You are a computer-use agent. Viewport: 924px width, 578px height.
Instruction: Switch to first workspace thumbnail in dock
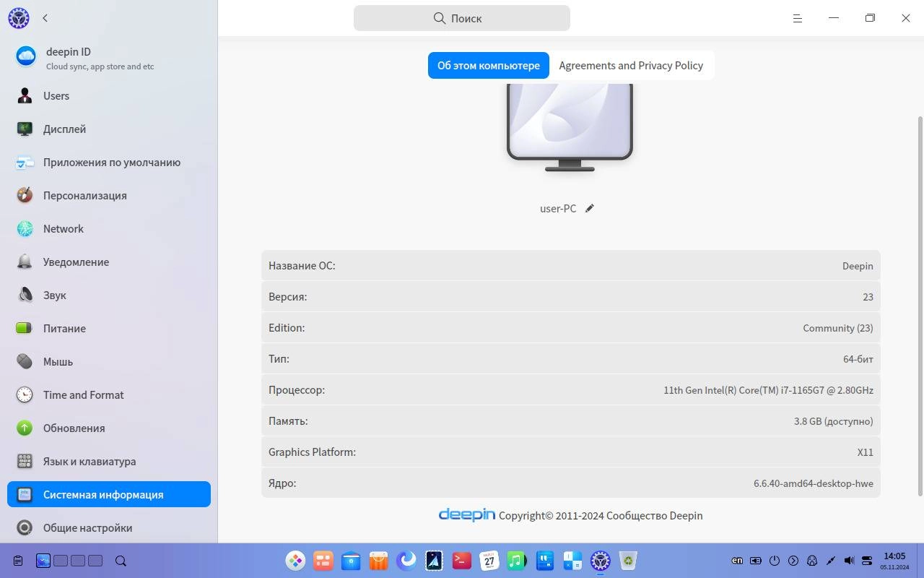[43, 561]
